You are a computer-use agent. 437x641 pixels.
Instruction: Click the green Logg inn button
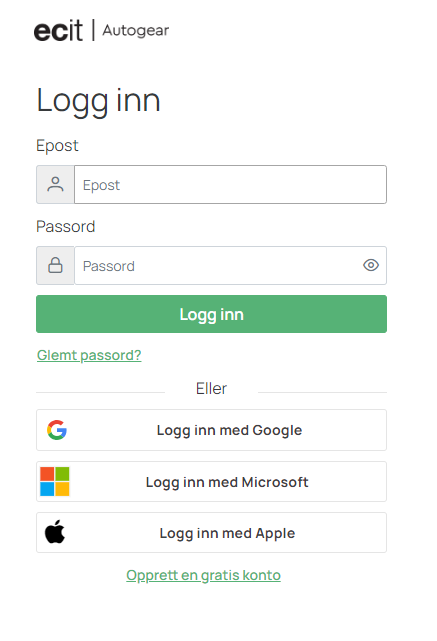click(x=211, y=314)
